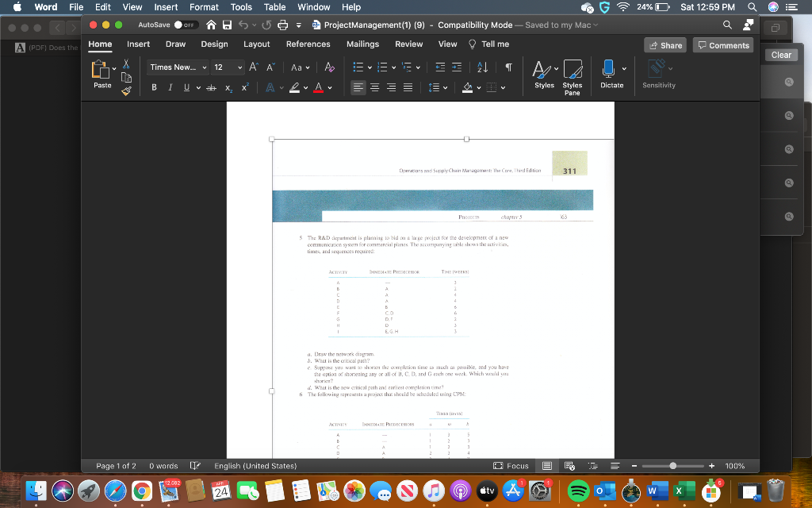812x508 pixels.
Task: Open the Times New Roman font dropdown
Action: click(178, 67)
